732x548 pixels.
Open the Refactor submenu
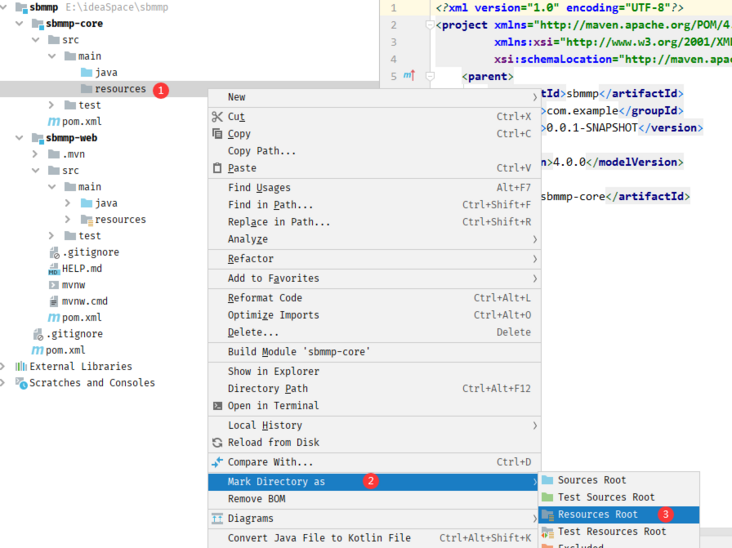tap(250, 259)
